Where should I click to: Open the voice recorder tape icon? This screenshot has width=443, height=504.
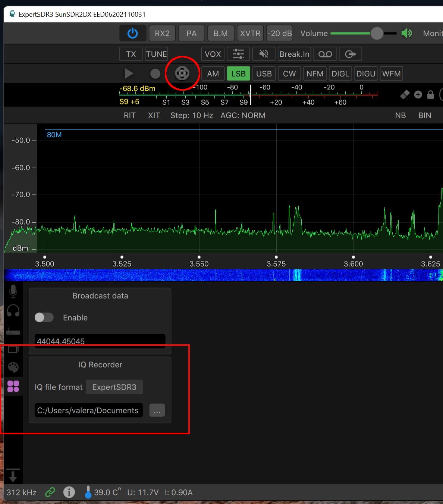click(325, 54)
